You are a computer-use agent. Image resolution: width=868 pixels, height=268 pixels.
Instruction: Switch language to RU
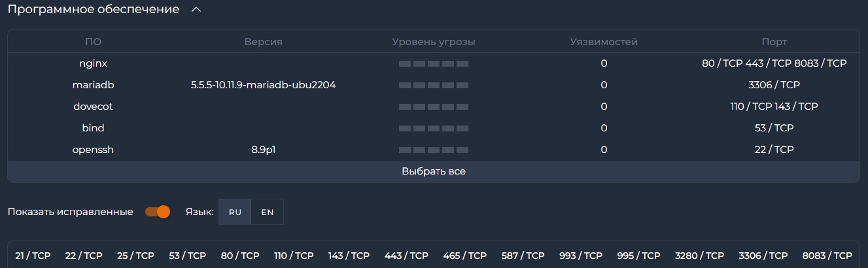(235, 212)
